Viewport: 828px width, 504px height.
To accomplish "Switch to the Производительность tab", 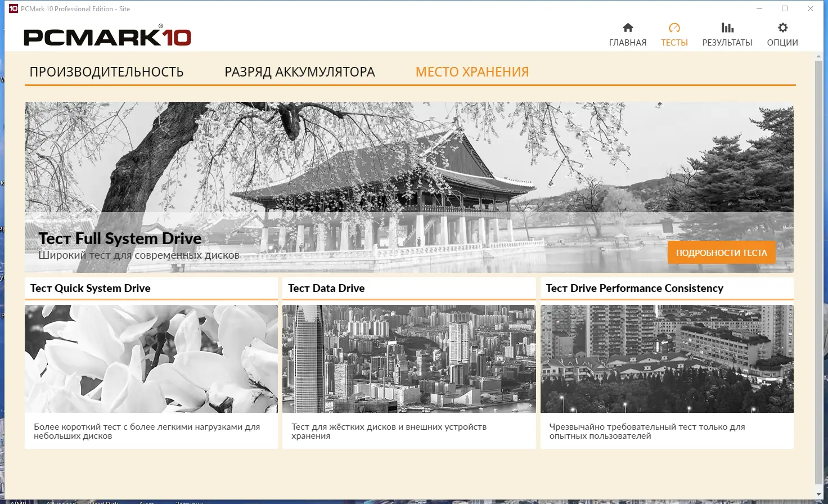I will pyautogui.click(x=106, y=72).
